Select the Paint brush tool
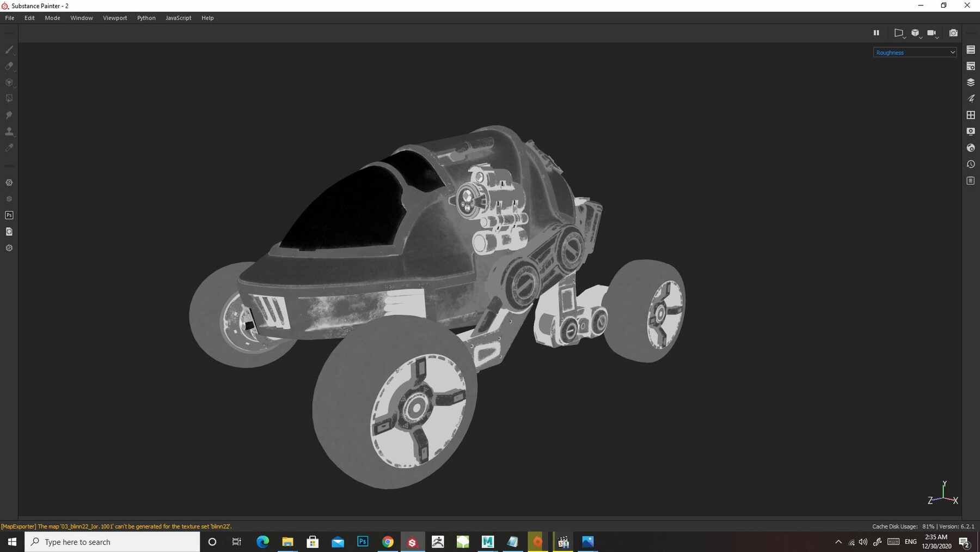The image size is (980, 552). point(9,50)
